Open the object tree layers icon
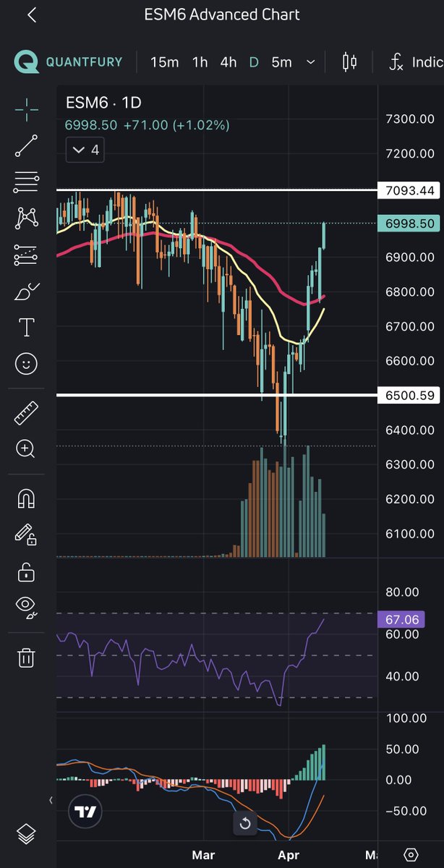Viewport: 444px width, 868px height. [26, 833]
